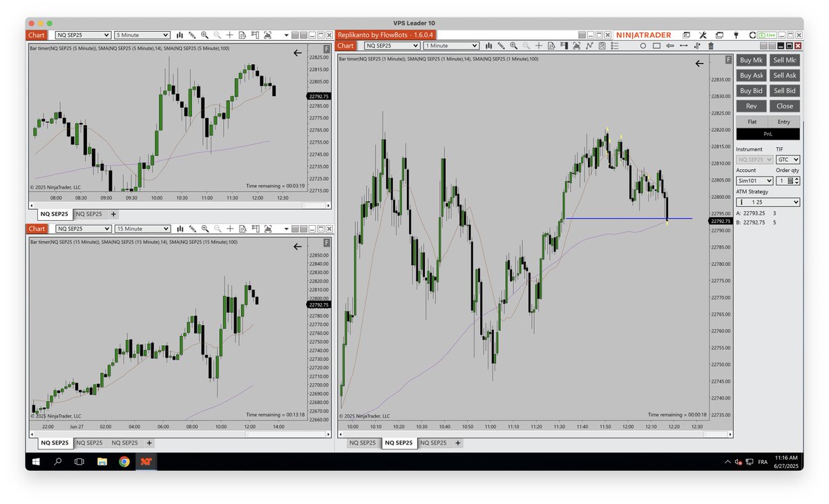829x504 pixels.
Task: Open the 5 Minute interval dropdown
Action: 142,35
